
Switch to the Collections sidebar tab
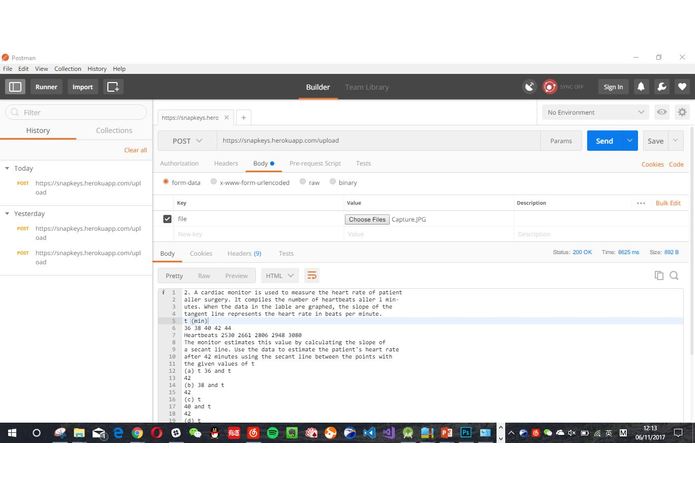coord(114,130)
